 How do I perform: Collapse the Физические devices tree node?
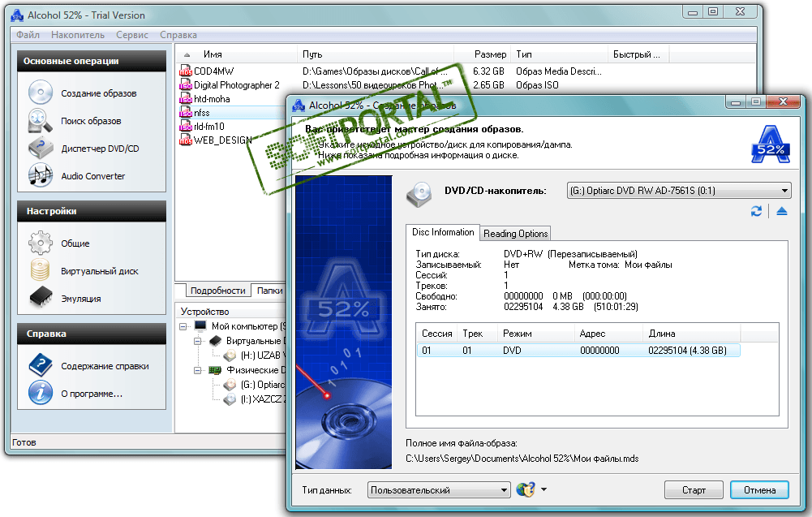coord(197,370)
